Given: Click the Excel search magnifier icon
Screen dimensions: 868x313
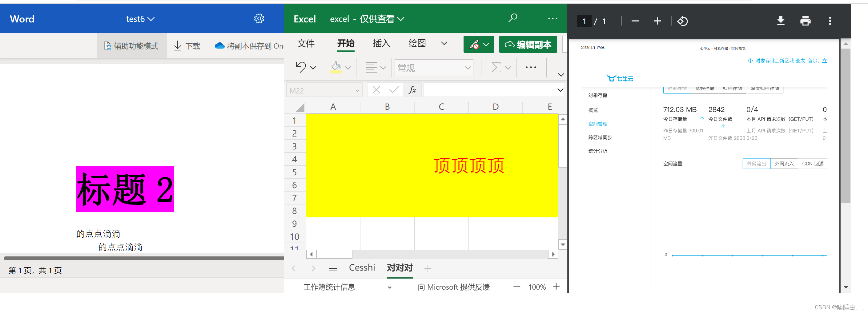Looking at the screenshot, I should tap(512, 18).
